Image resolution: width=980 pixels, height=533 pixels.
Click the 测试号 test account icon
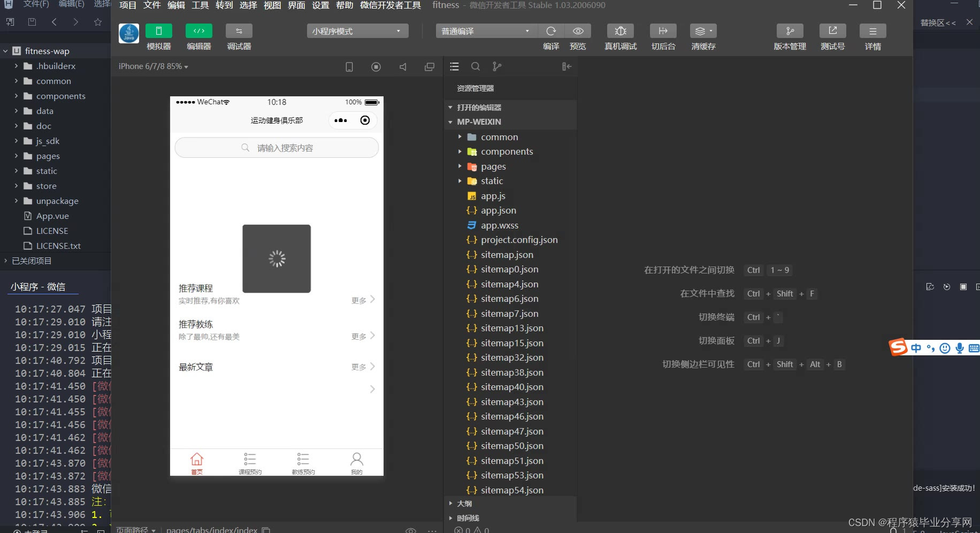tap(833, 31)
